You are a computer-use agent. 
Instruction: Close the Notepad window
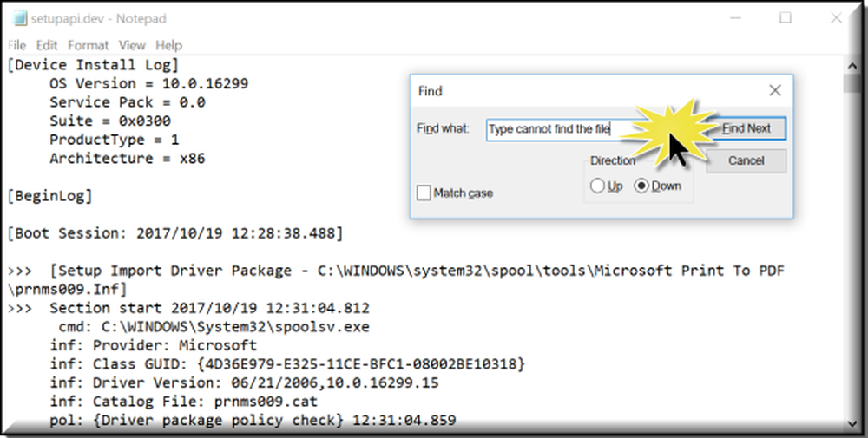pyautogui.click(x=837, y=18)
